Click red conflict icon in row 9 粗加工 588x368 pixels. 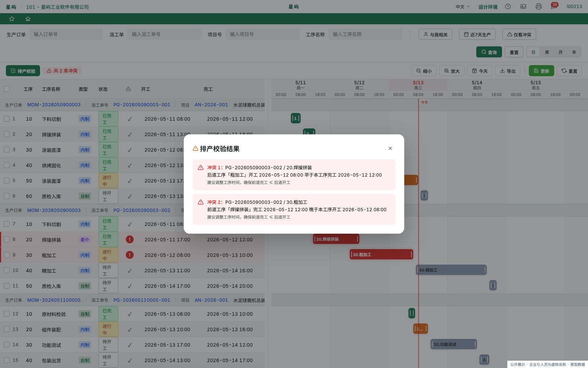click(x=130, y=255)
